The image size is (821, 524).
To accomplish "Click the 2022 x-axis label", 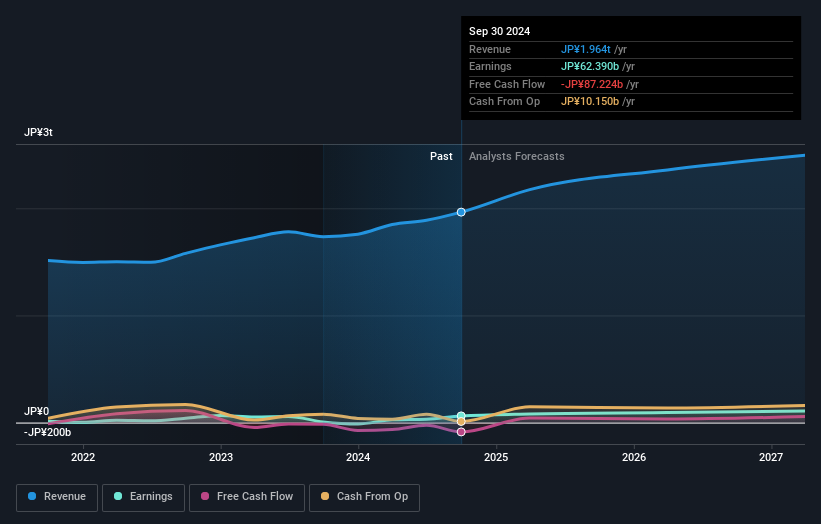I will 83,457.
